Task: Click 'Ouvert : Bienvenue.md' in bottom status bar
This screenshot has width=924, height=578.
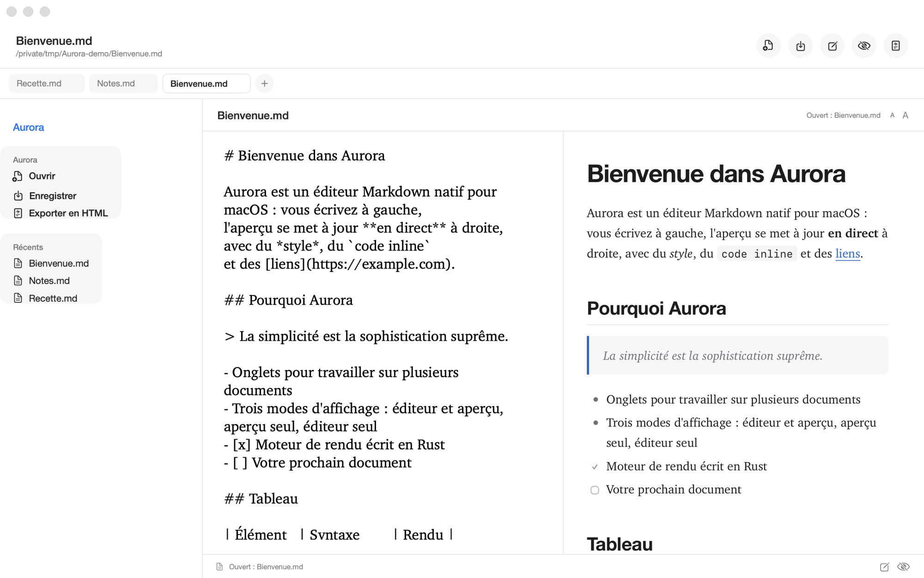Action: [x=266, y=567]
